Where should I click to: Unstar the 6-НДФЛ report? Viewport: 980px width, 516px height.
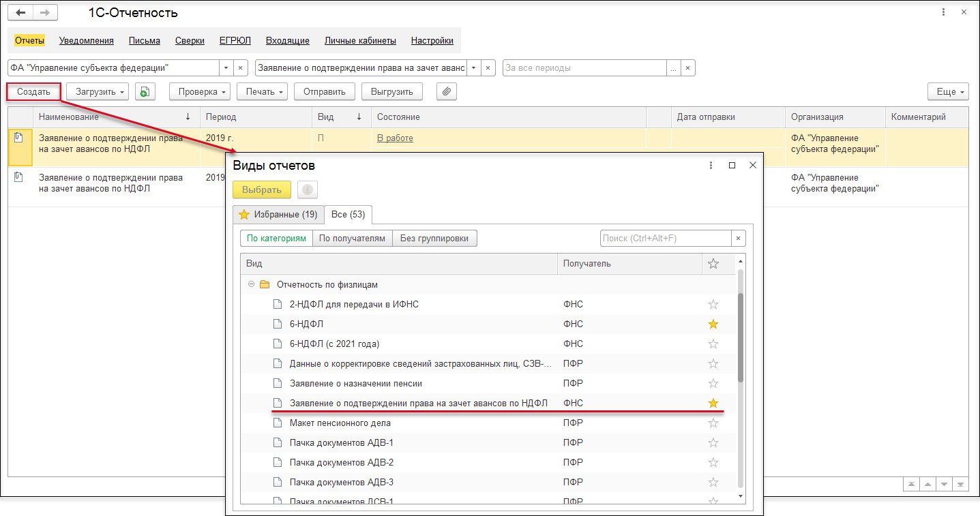point(713,324)
